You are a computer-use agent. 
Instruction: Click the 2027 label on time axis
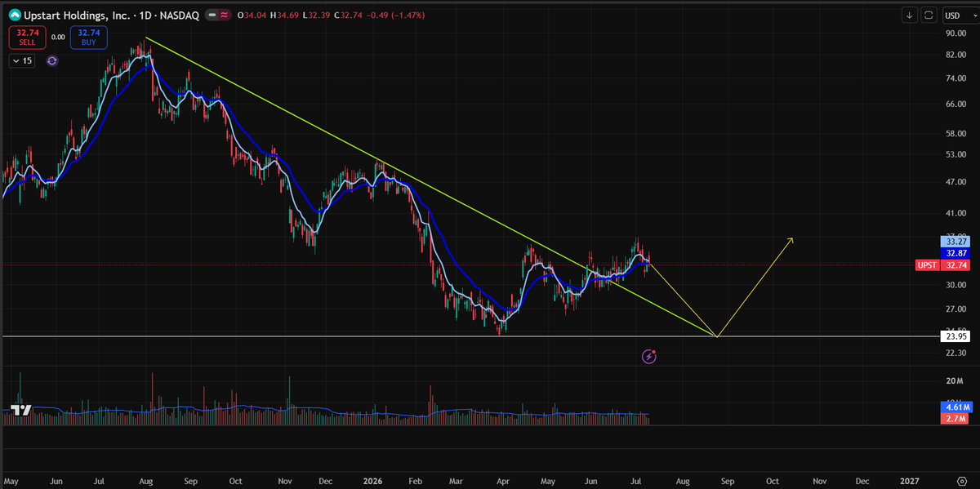[909, 481]
